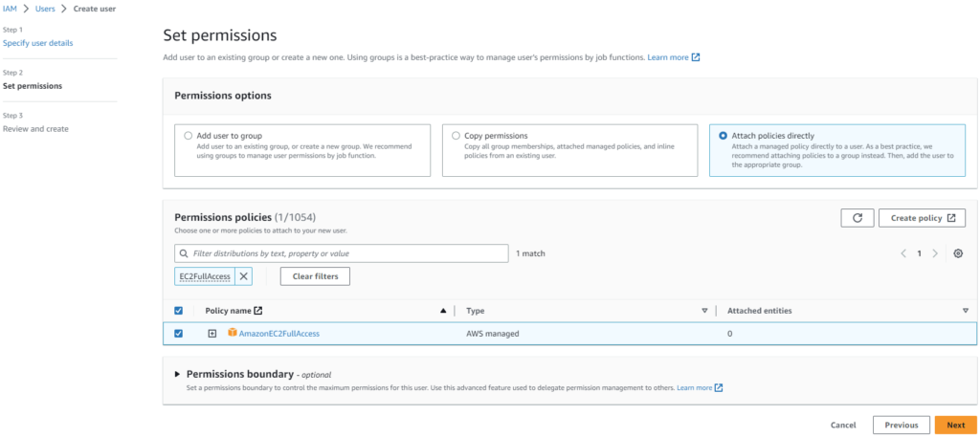This screenshot has width=980, height=437.
Task: Click the search magnifier icon in filter box
Action: [x=184, y=253]
